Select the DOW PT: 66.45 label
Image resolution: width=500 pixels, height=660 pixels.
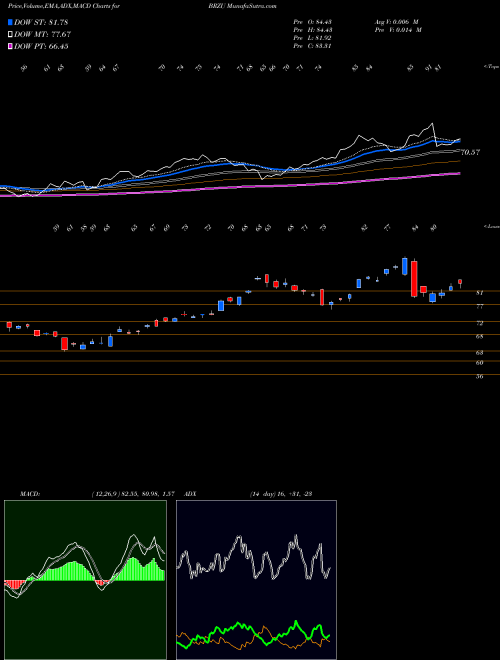pyautogui.click(x=41, y=46)
